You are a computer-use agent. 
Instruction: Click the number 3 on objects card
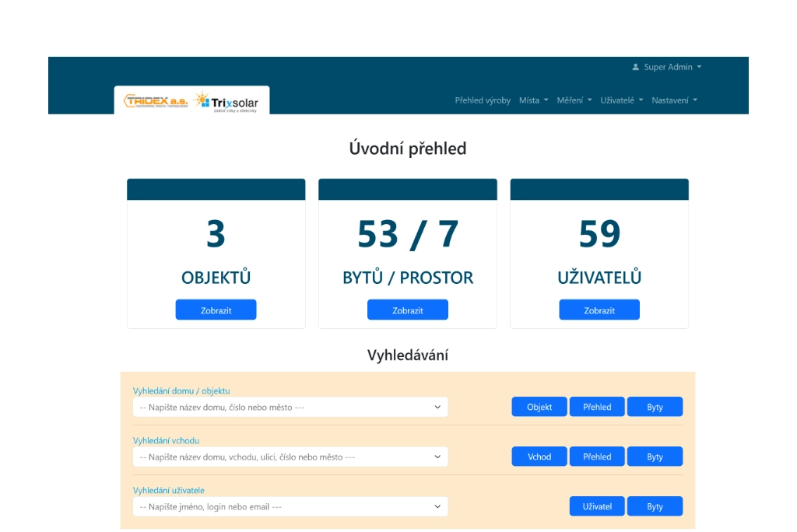coord(216,234)
